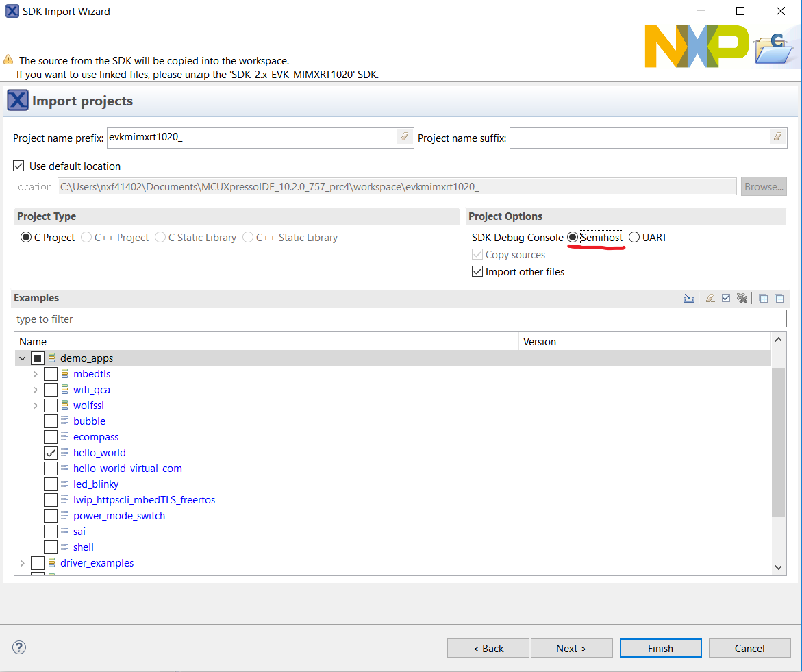Click the eraser icon in the Examples toolbar
Image resolution: width=802 pixels, height=672 pixels.
(710, 298)
